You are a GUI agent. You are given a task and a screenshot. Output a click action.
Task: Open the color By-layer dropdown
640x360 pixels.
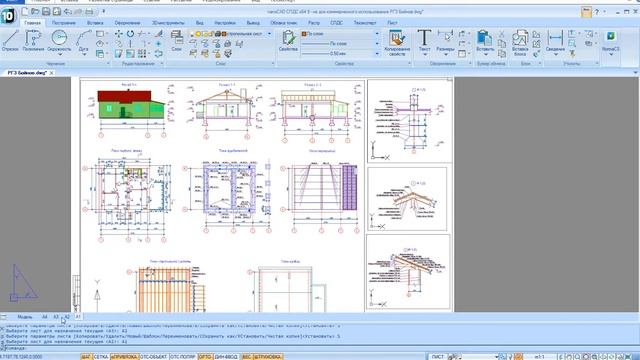tap(377, 34)
